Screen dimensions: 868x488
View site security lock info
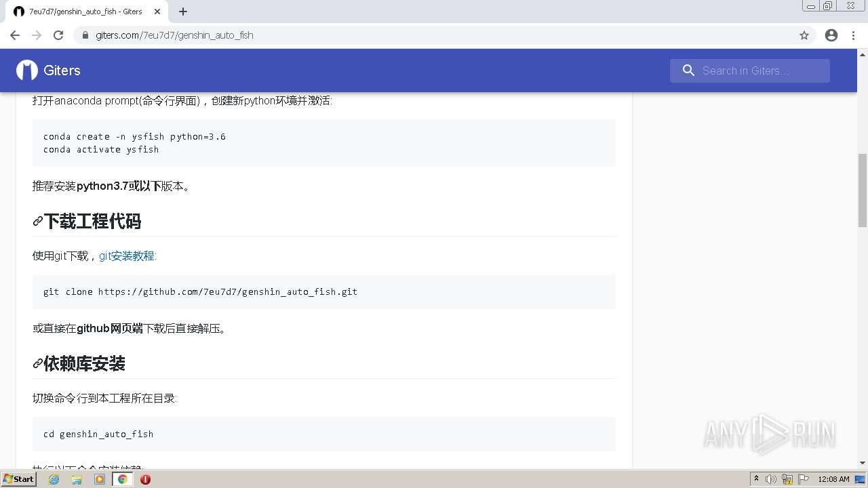pos(85,35)
